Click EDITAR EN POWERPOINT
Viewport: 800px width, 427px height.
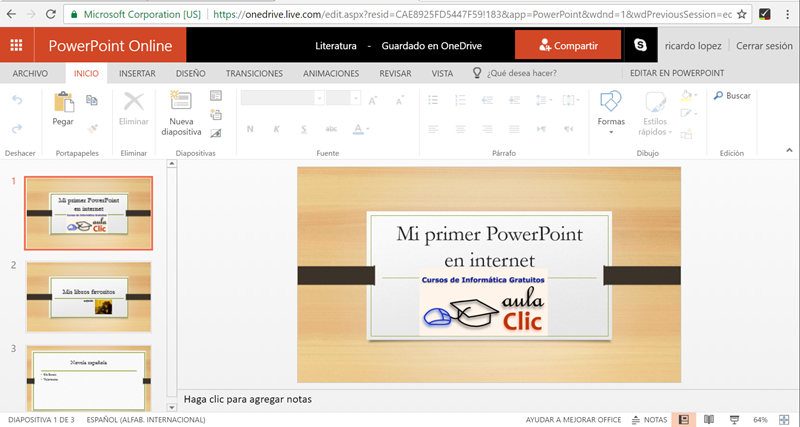click(677, 73)
